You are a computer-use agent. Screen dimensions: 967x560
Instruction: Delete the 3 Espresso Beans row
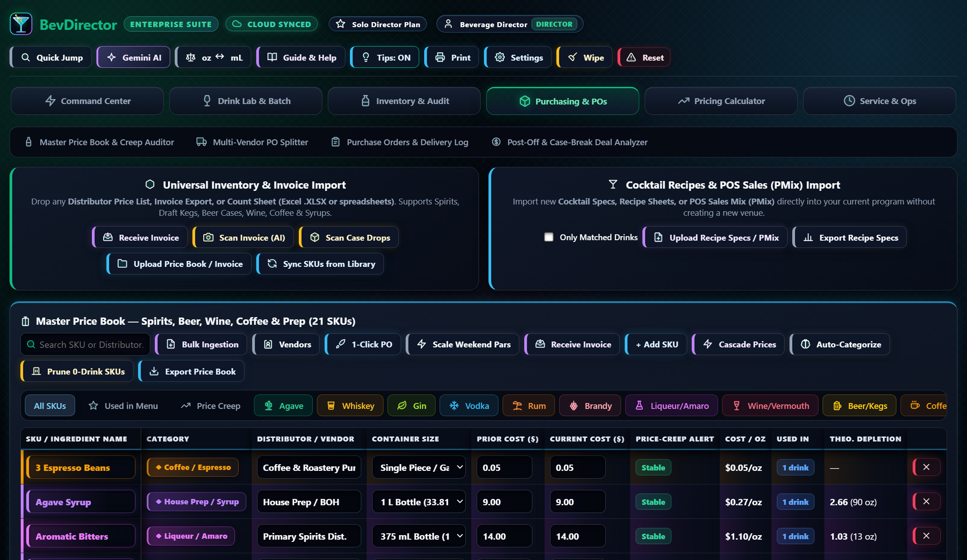click(x=927, y=467)
